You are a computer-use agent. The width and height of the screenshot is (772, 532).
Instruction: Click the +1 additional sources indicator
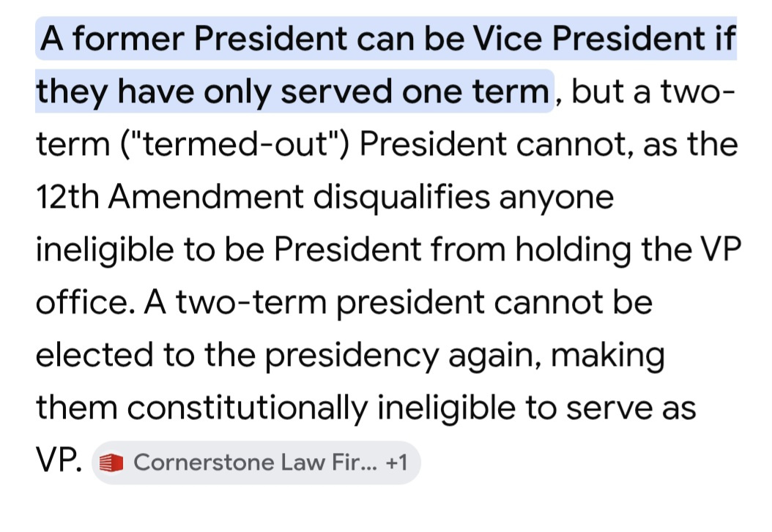point(397,462)
